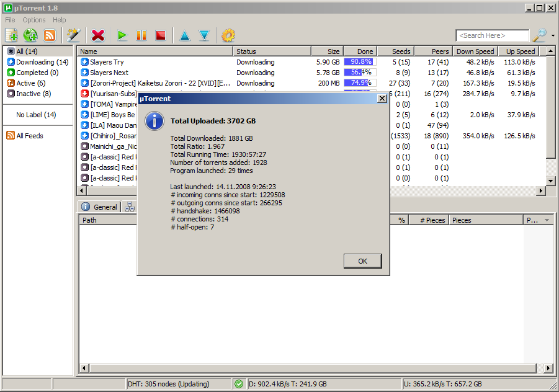Sort by # Pieces column header

click(429, 220)
